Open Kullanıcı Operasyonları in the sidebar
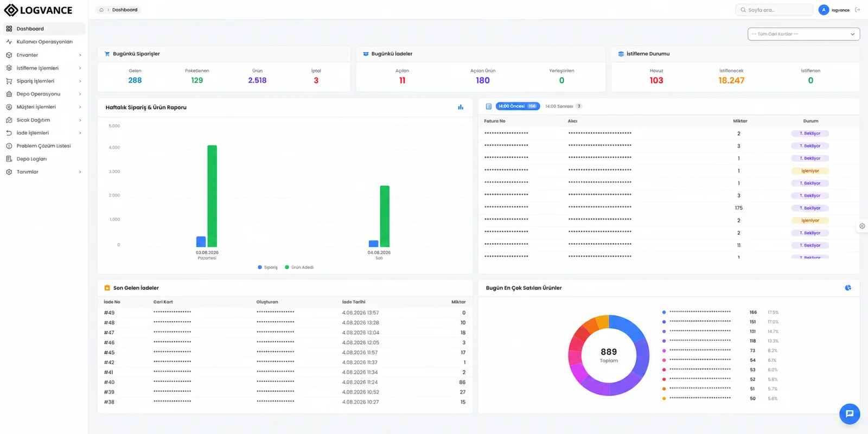Image resolution: width=868 pixels, height=434 pixels. coord(43,42)
